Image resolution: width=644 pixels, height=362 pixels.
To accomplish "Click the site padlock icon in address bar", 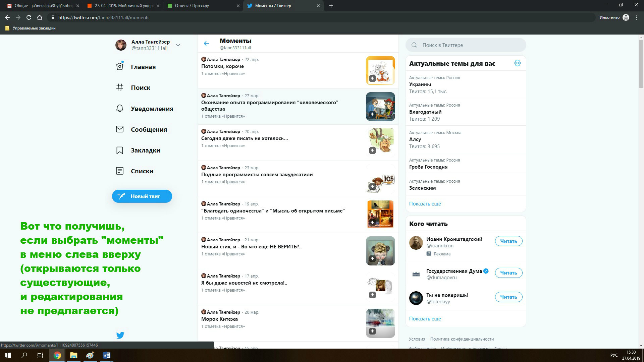I will [x=53, y=17].
